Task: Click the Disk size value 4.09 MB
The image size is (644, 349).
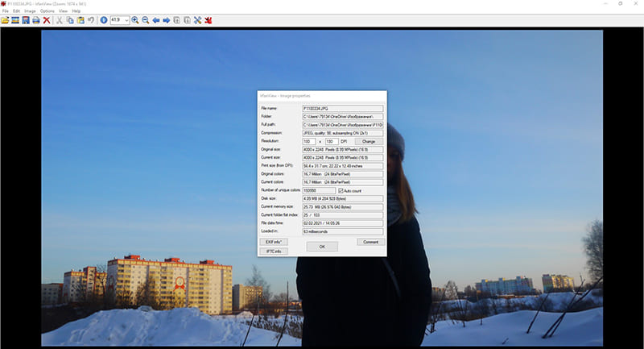Action: point(343,198)
